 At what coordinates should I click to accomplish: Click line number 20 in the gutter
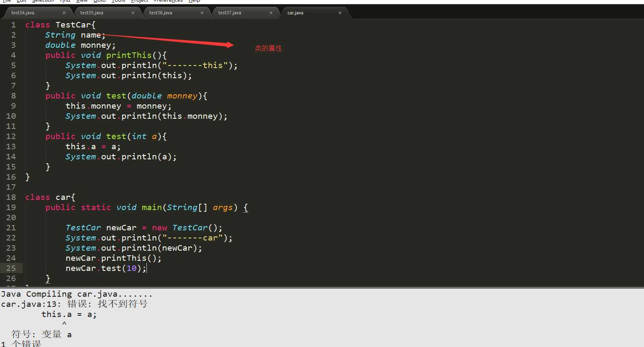pos(11,218)
